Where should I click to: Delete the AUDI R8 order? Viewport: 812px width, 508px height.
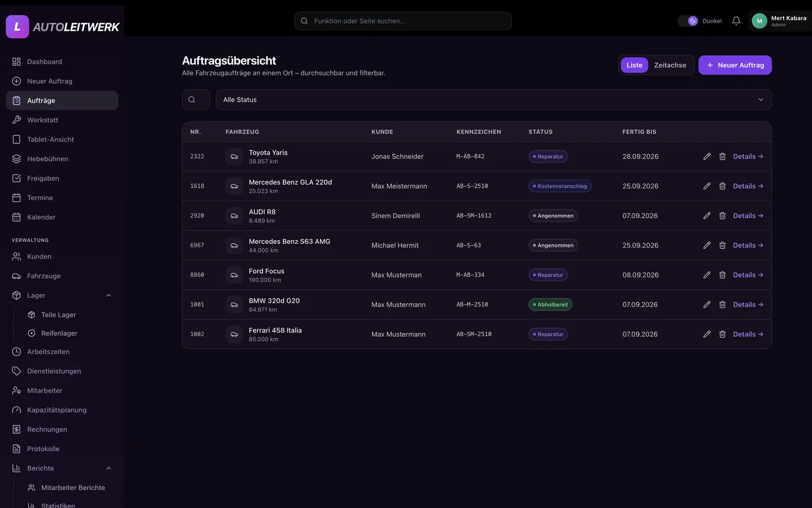point(722,215)
